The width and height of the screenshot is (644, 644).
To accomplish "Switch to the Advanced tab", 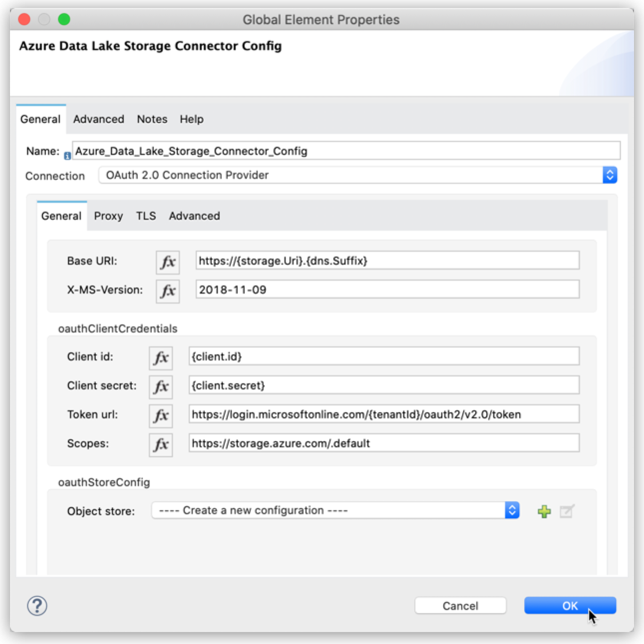I will pyautogui.click(x=98, y=119).
